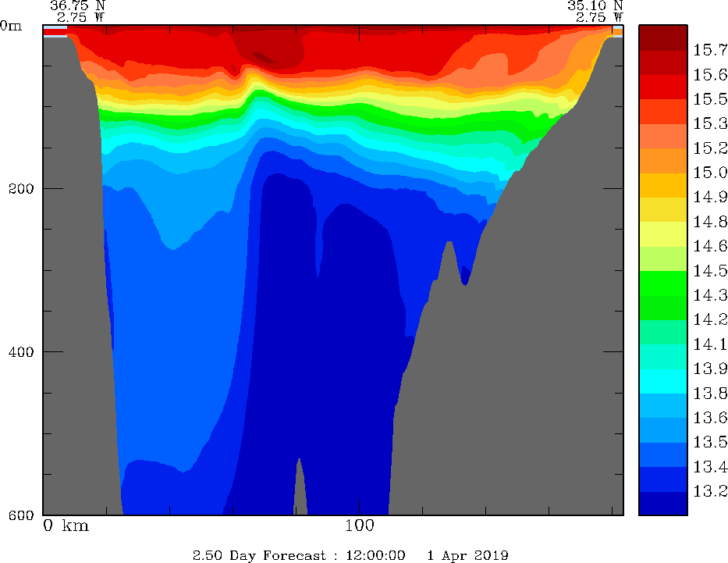Pick the darkest red swatch above 15.7
The height and width of the screenshot is (563, 728).
(663, 37)
